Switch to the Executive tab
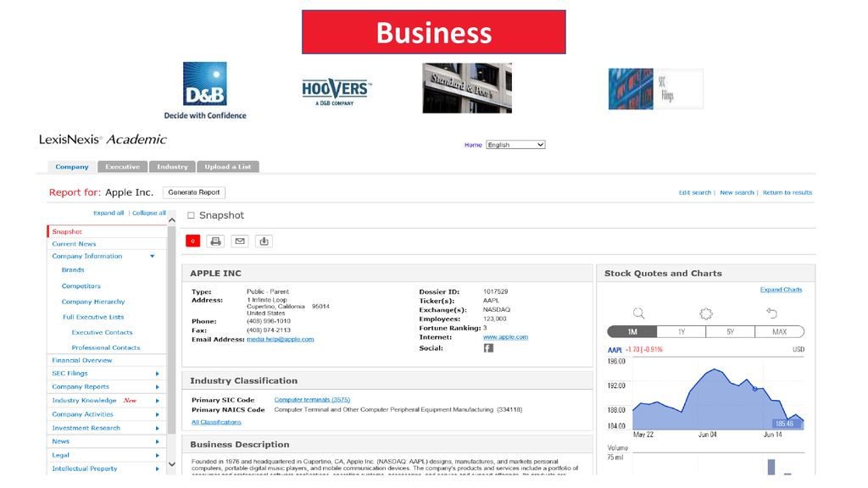This screenshot has width=868, height=488. tap(122, 167)
